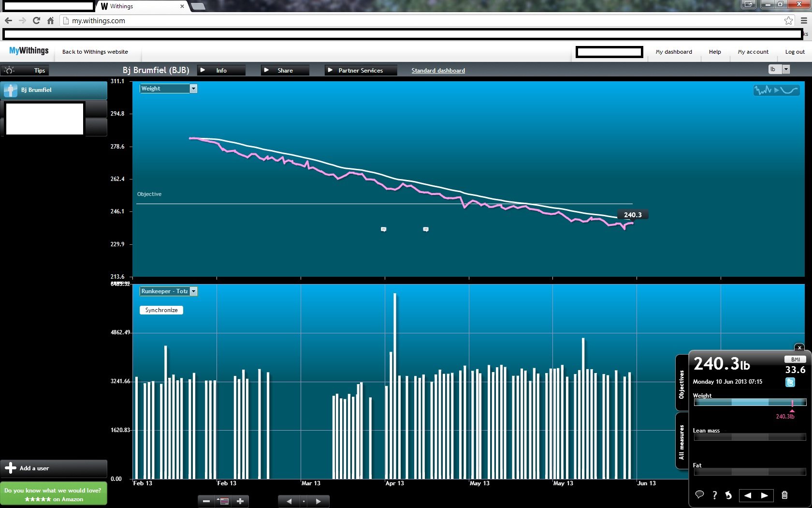
Task: Delete measurement with the trash icon
Action: click(784, 495)
